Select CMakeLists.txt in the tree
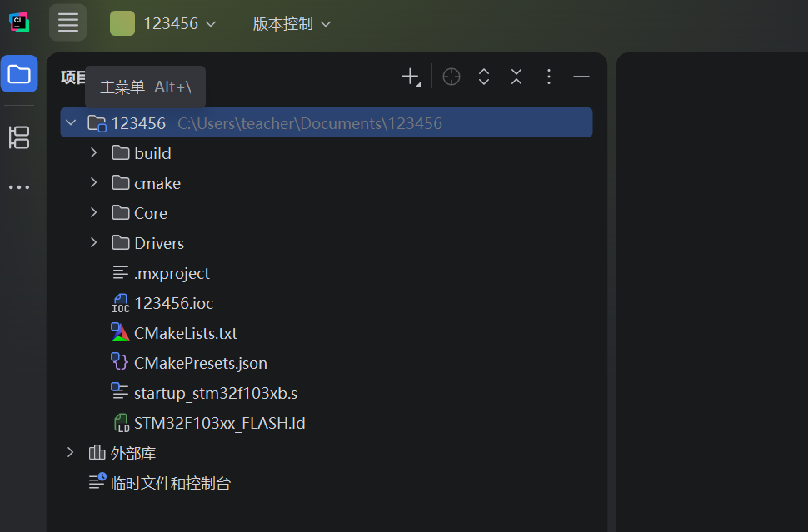Viewport: 808px width, 532px height. click(186, 333)
